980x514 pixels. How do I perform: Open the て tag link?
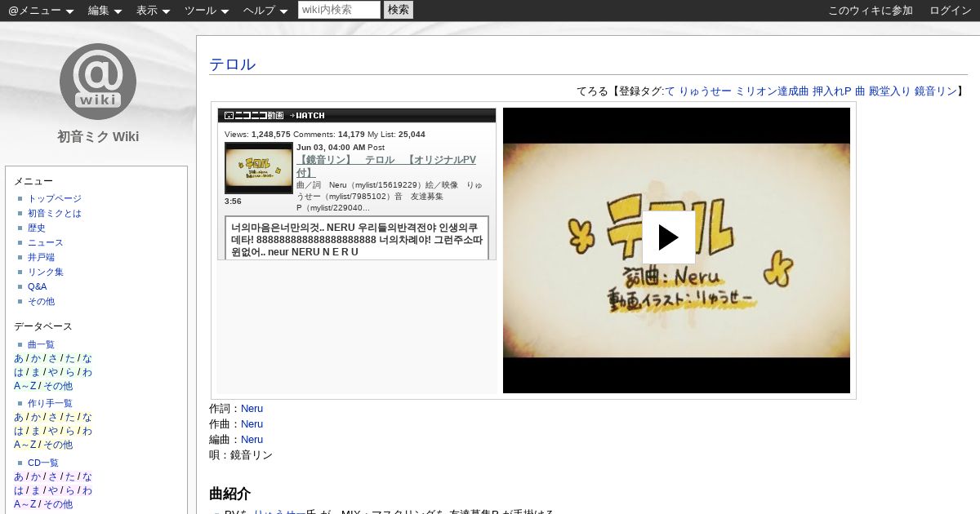[x=670, y=91]
